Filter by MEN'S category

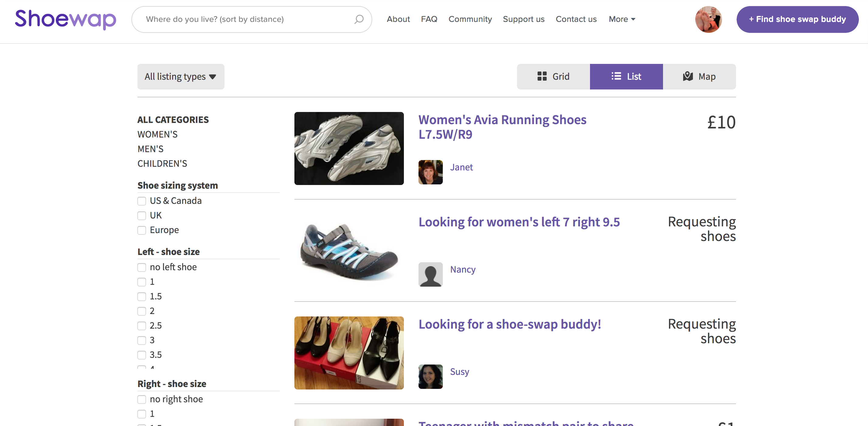click(150, 148)
